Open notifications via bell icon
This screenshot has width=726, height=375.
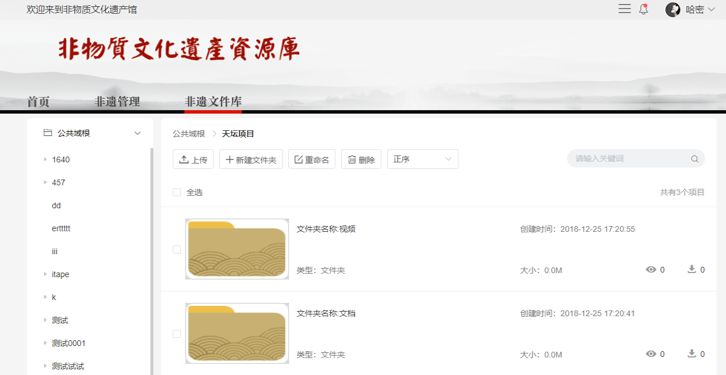[644, 9]
